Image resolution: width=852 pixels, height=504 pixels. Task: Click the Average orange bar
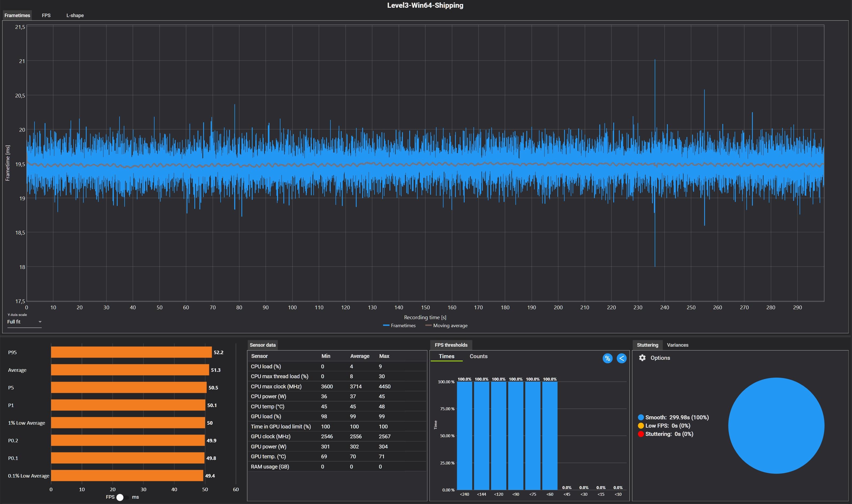click(130, 370)
